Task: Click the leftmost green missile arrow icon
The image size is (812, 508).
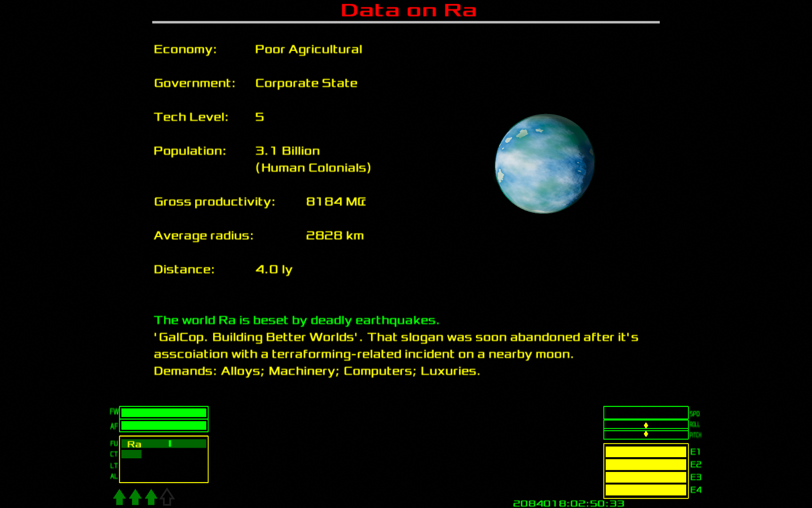Action: point(120,497)
